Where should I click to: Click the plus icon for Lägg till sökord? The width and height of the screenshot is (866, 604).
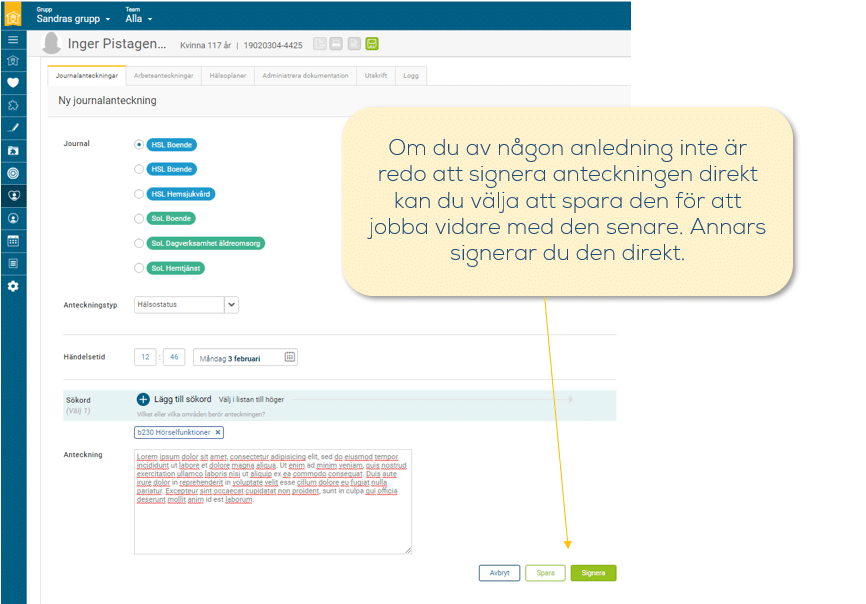tap(143, 399)
